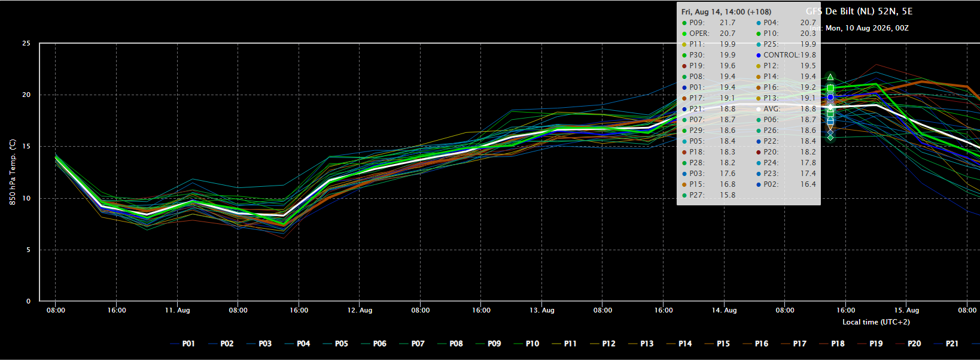Toggle legend member P21
Viewport: 980px width, 361px height.
[x=946, y=344]
